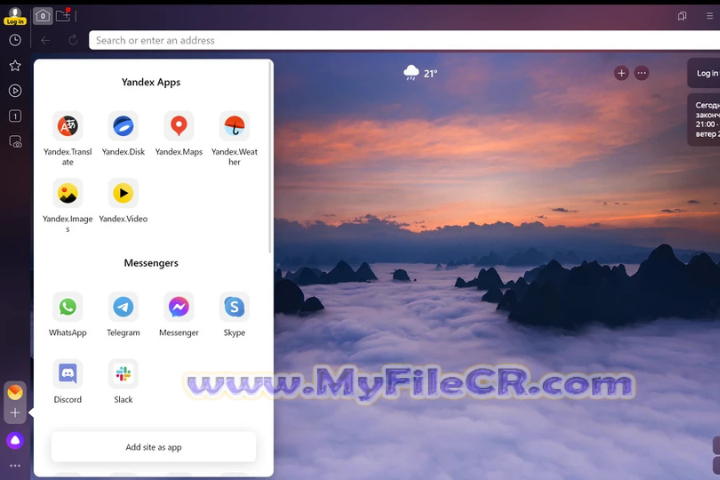Open Alice assistant purple icon

pos(15,440)
